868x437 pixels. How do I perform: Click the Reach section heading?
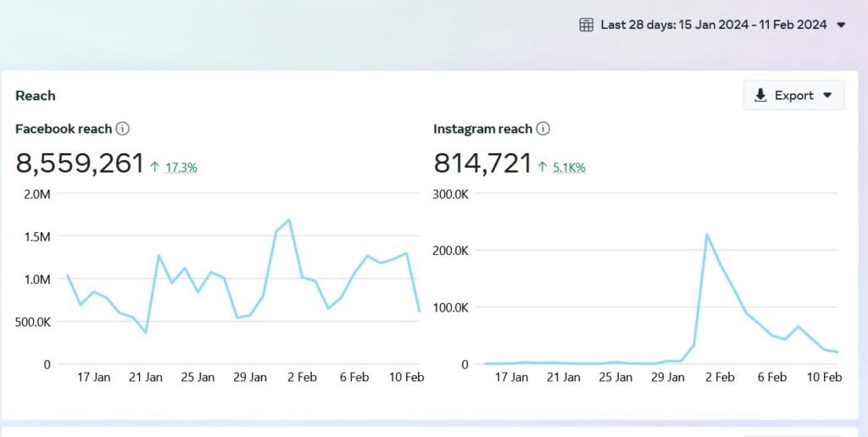click(36, 96)
